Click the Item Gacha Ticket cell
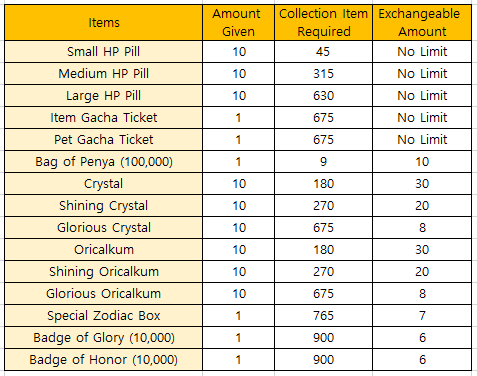477x376 pixels. pyautogui.click(x=104, y=118)
